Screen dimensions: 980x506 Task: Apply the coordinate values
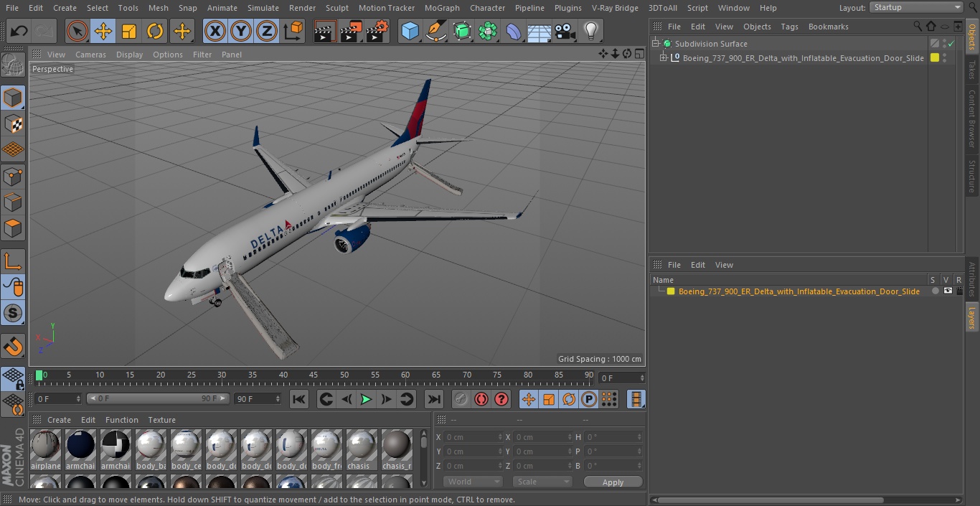tap(613, 482)
